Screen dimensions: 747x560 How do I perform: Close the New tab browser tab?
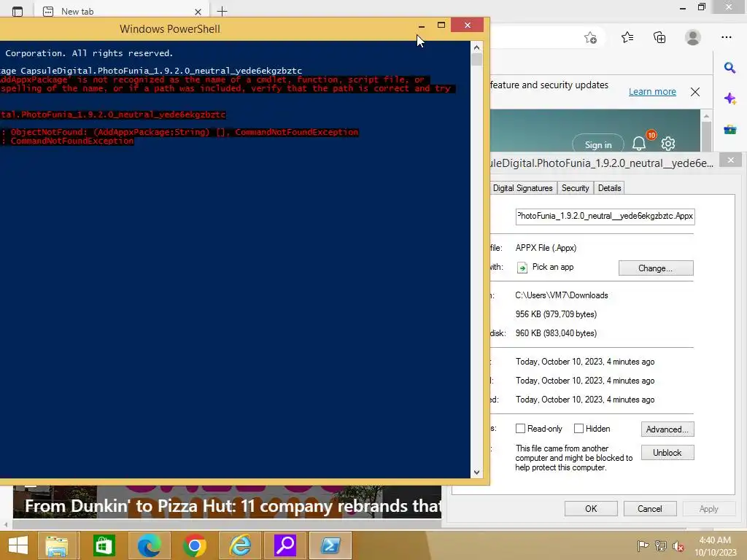pos(198,12)
